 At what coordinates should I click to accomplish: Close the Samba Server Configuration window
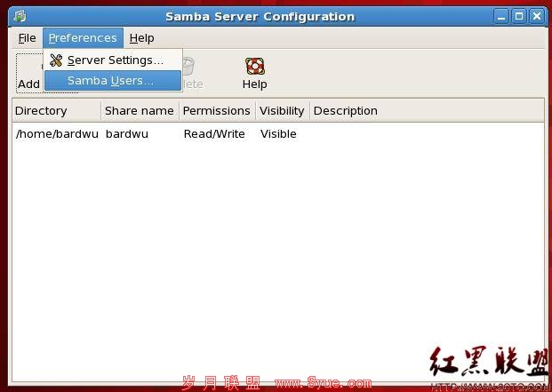point(537,16)
